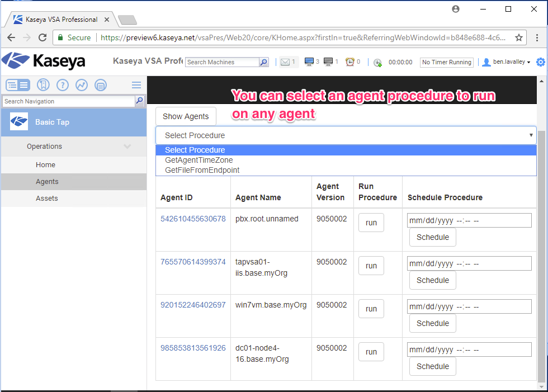Click the Basic Tap module icon

[x=19, y=121]
